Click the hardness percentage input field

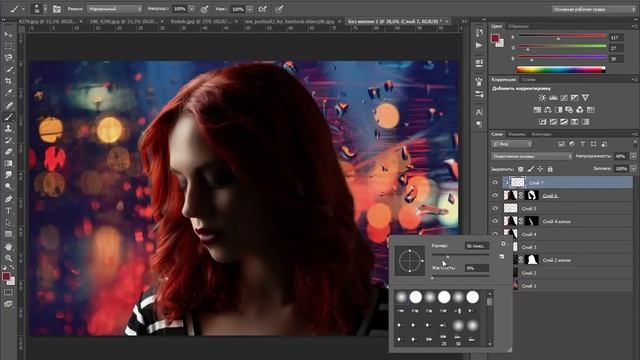click(x=477, y=268)
